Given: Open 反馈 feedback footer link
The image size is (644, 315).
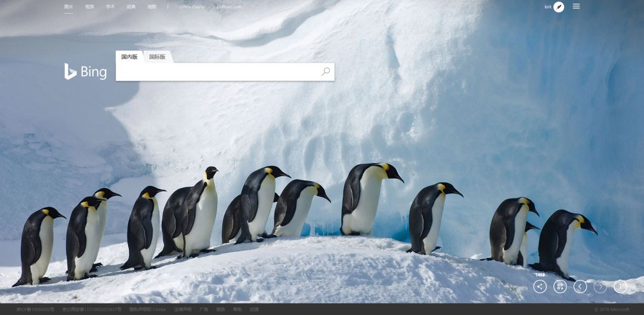Looking at the screenshot, I should click(x=254, y=309).
